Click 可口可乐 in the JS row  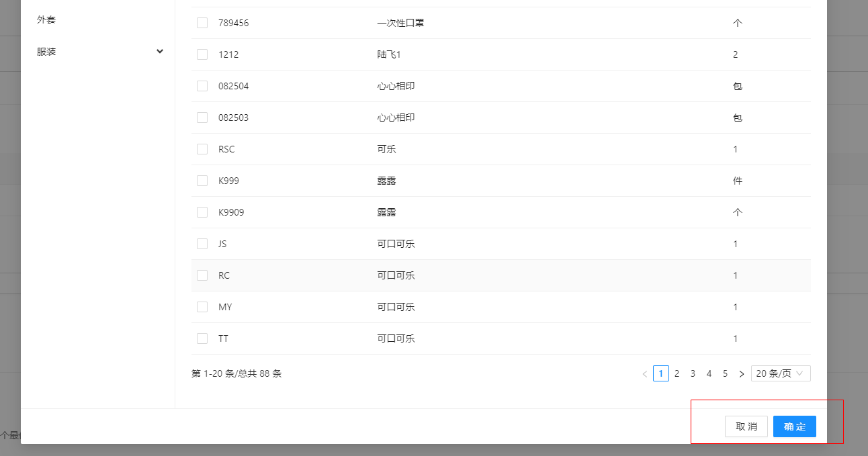(396, 244)
